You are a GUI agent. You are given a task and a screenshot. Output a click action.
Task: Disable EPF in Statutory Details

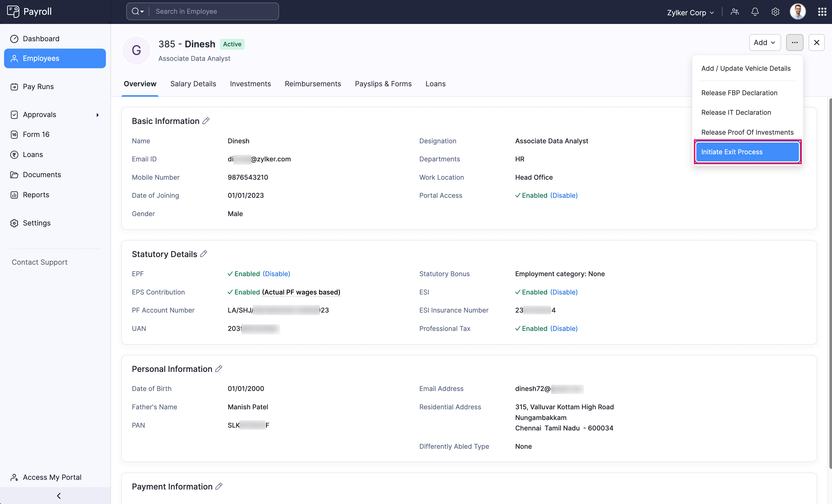pyautogui.click(x=276, y=274)
